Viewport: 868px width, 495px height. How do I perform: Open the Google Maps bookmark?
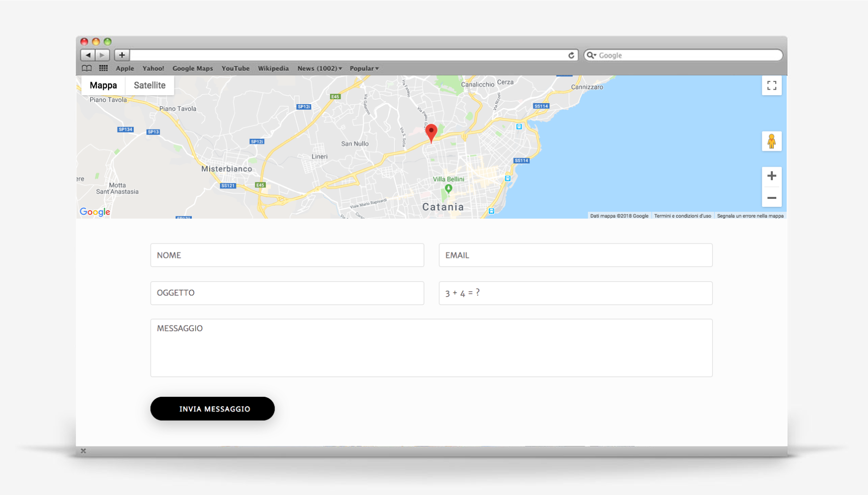pyautogui.click(x=193, y=68)
